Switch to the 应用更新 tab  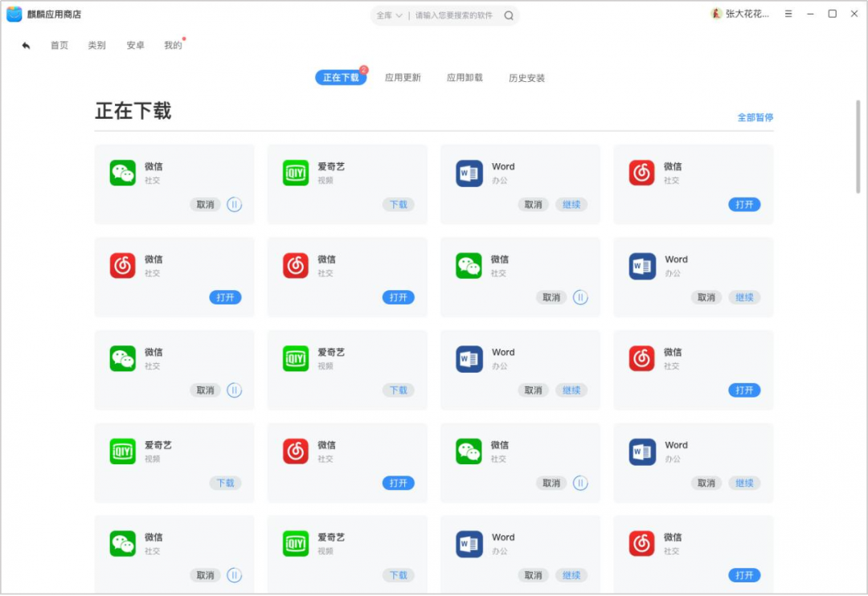tap(403, 77)
